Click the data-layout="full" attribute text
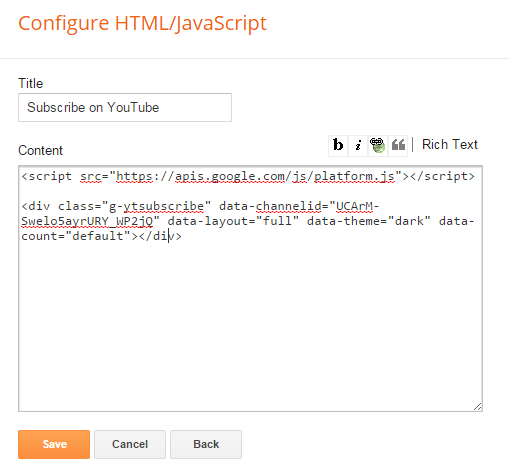The height and width of the screenshot is (467, 509). click(233, 221)
